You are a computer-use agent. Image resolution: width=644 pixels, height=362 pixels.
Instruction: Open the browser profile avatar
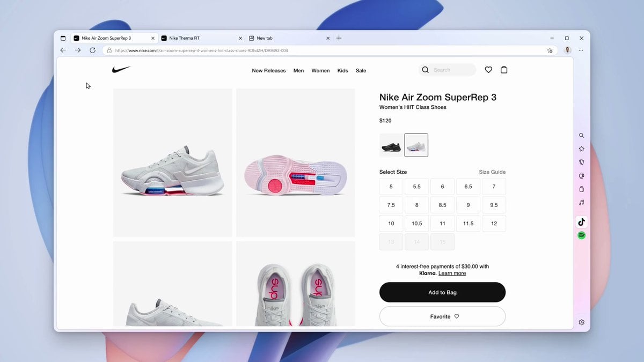[x=567, y=50]
